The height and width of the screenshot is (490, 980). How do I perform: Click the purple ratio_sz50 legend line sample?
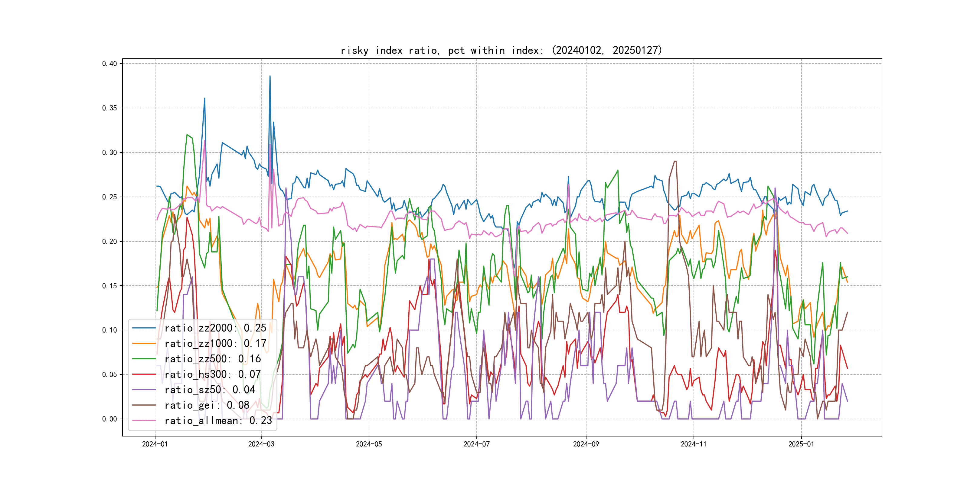tap(144, 390)
